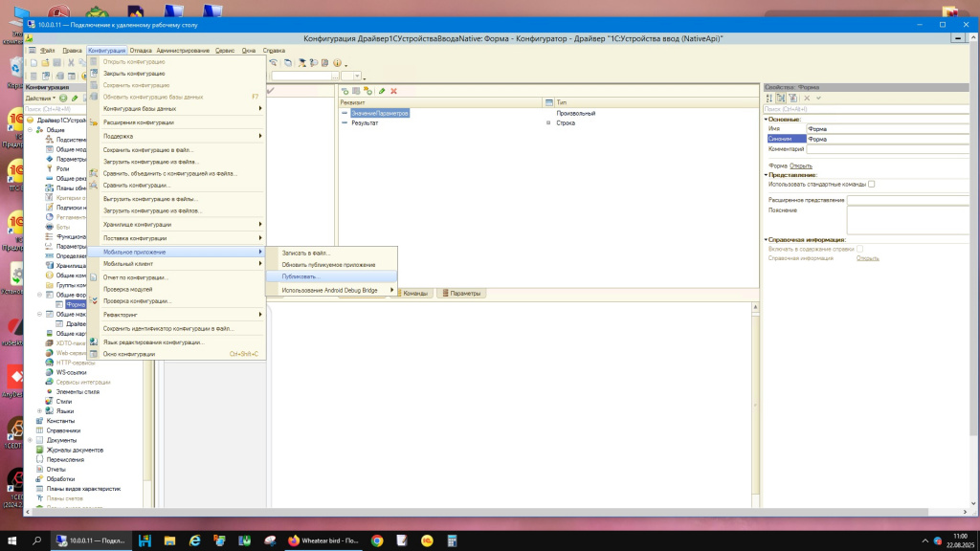Click the Windows Start button

pyautogui.click(x=11, y=541)
